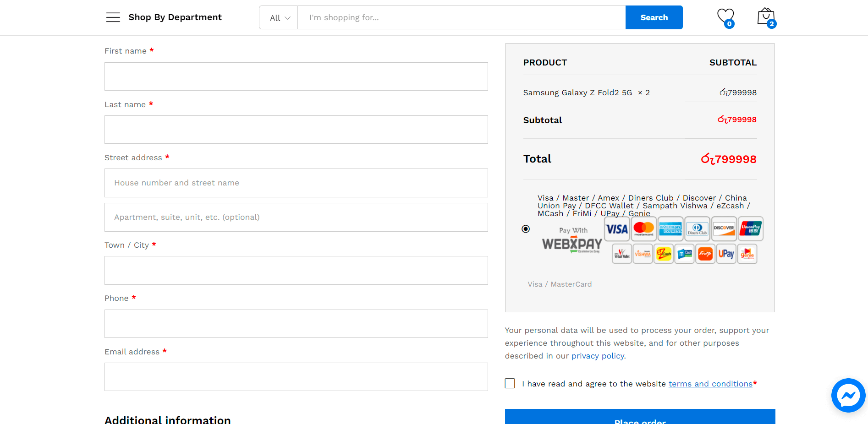868x424 pixels.
Task: Click the eZ Cash payment logo
Action: click(x=663, y=254)
